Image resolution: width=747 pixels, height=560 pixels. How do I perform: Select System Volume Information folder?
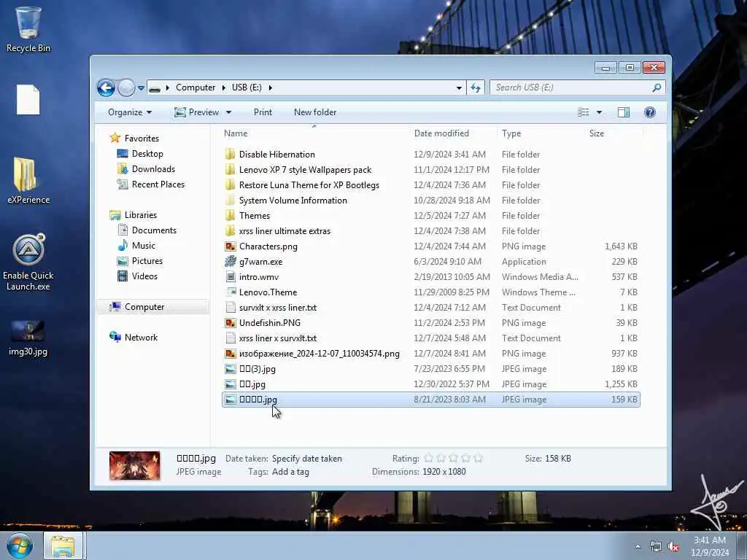point(293,200)
